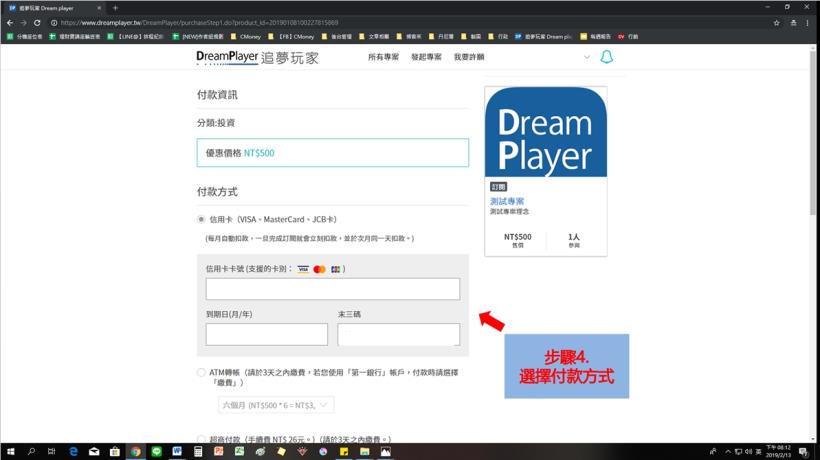Screen dimensions: 820x460
Task: Open 【FB】CMoney bookmark folder
Action: pos(291,37)
